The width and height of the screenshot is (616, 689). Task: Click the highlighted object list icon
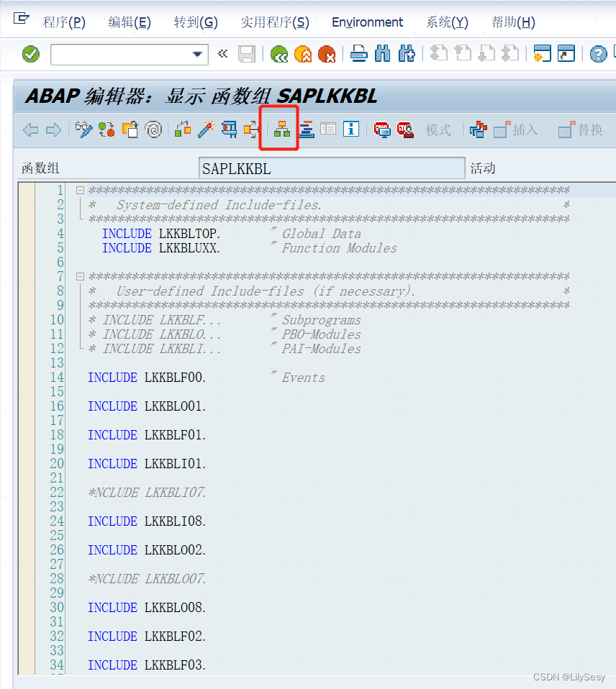[x=281, y=129]
